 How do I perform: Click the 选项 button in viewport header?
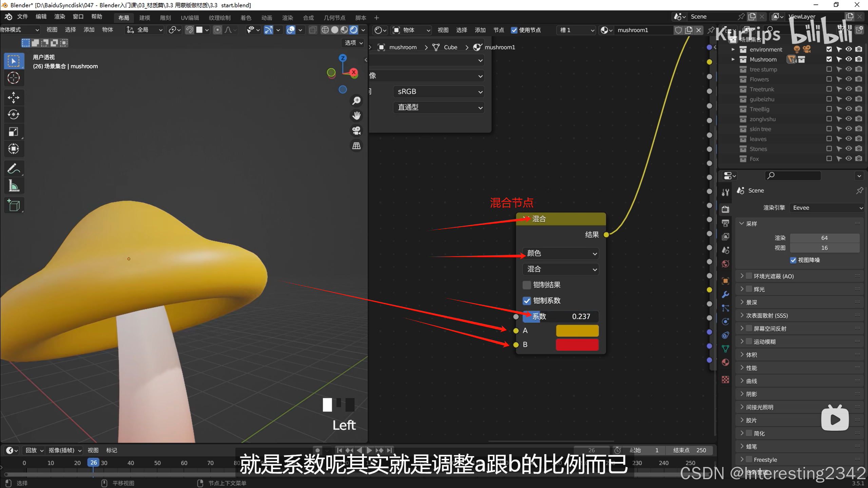coord(353,43)
